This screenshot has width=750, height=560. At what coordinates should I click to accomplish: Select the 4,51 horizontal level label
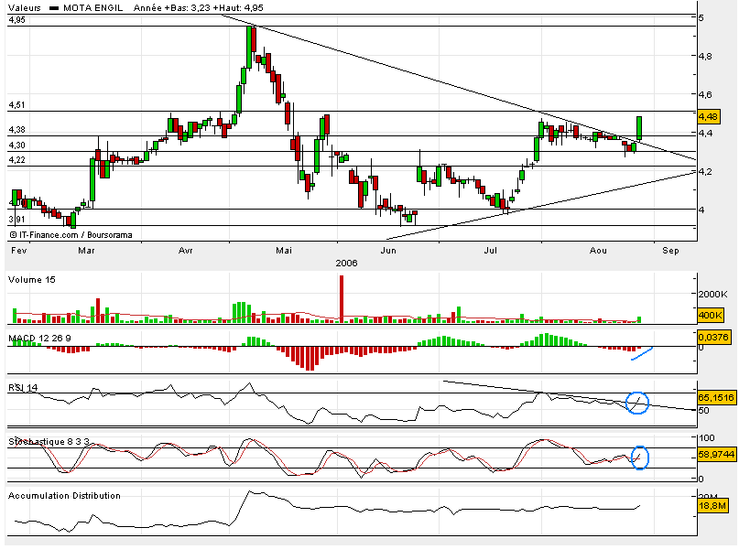(x=16, y=105)
